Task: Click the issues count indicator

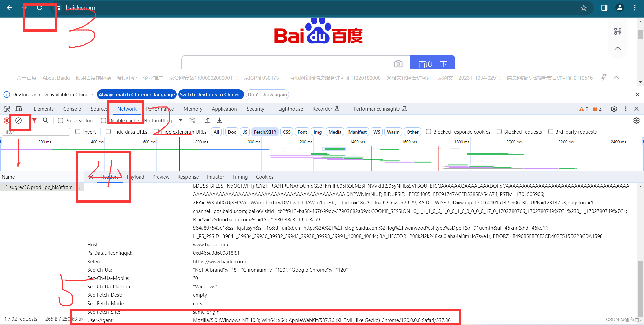Action: [x=597, y=109]
